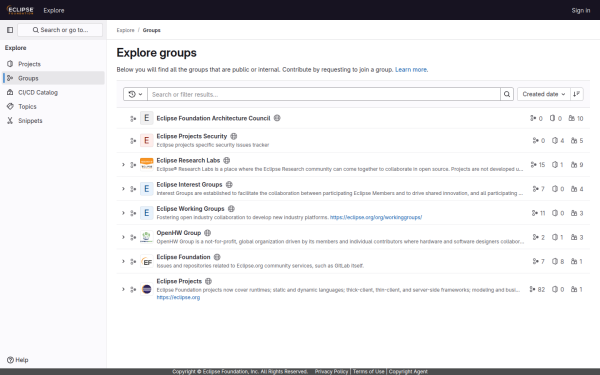Click group tree icon on Architecture Council row

click(x=133, y=119)
